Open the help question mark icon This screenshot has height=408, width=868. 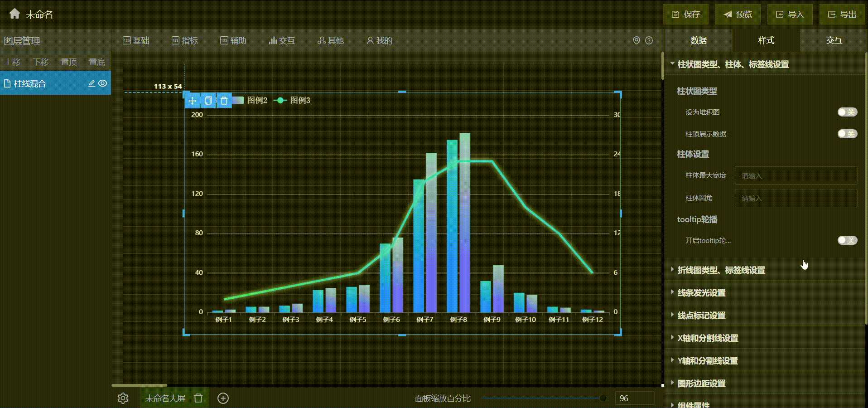pyautogui.click(x=649, y=40)
